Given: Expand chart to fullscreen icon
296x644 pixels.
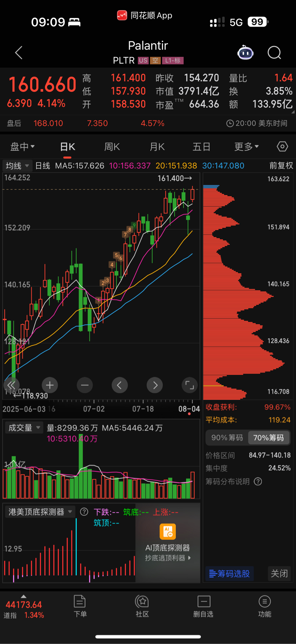Looking at the screenshot, I should click(190, 385).
